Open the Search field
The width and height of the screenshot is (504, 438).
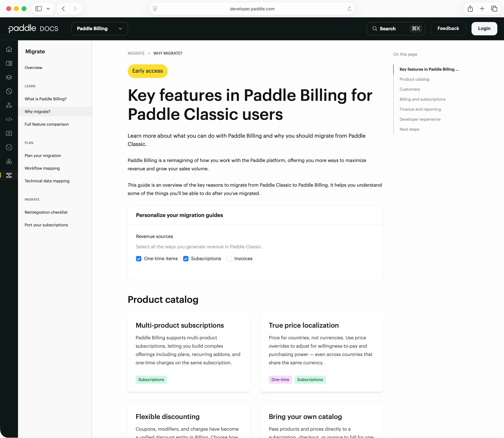(x=395, y=28)
